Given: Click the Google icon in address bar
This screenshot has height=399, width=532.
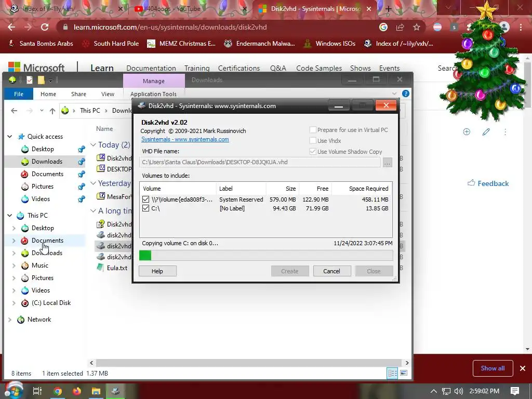Looking at the screenshot, I should 383,27.
